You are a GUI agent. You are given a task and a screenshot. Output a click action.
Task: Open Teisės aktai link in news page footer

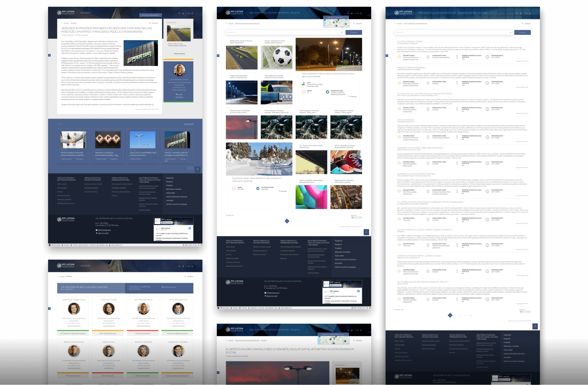(171, 193)
